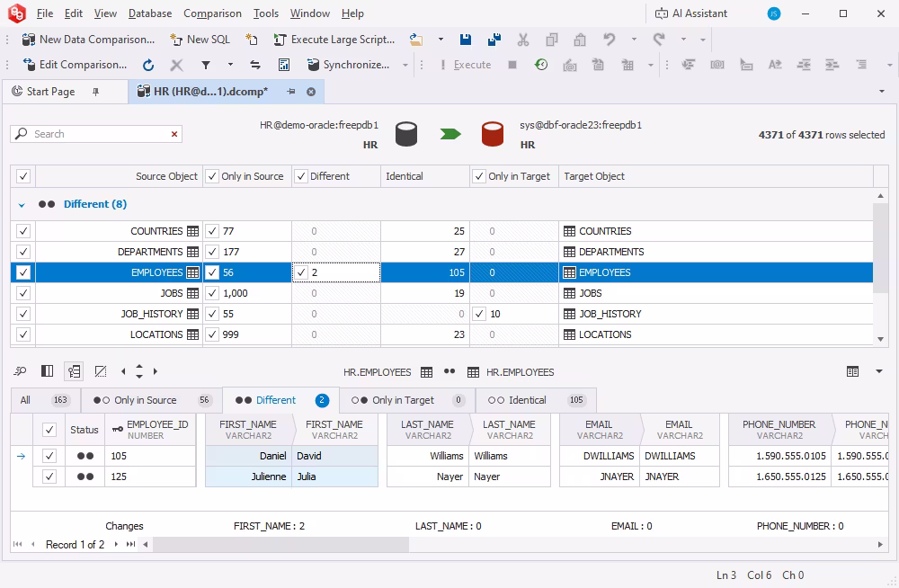Open the dropdown next to folder icon

tap(441, 40)
